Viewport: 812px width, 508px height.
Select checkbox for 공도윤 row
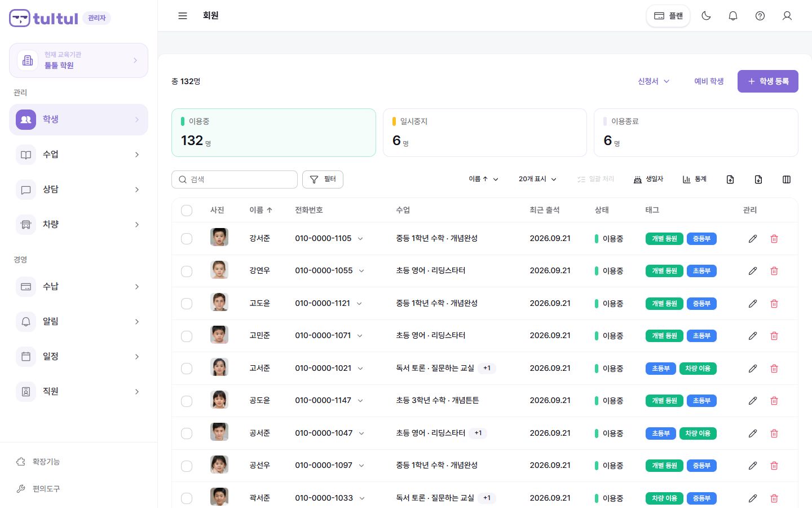tap(187, 401)
